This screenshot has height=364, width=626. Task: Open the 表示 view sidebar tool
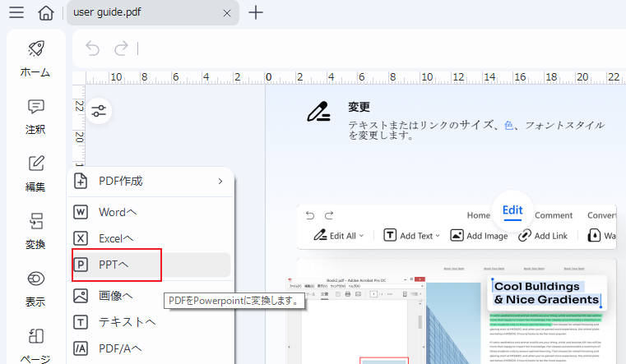coord(35,289)
